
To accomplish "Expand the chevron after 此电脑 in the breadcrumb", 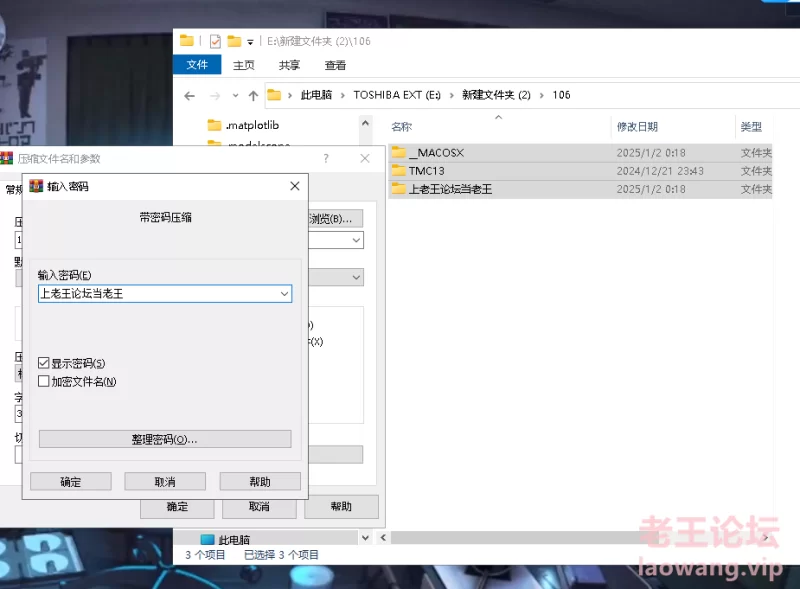I will [x=342, y=95].
